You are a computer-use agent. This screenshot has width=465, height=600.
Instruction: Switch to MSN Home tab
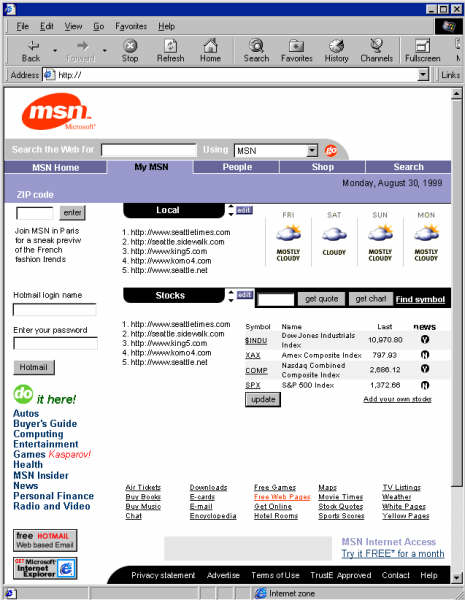pos(55,167)
